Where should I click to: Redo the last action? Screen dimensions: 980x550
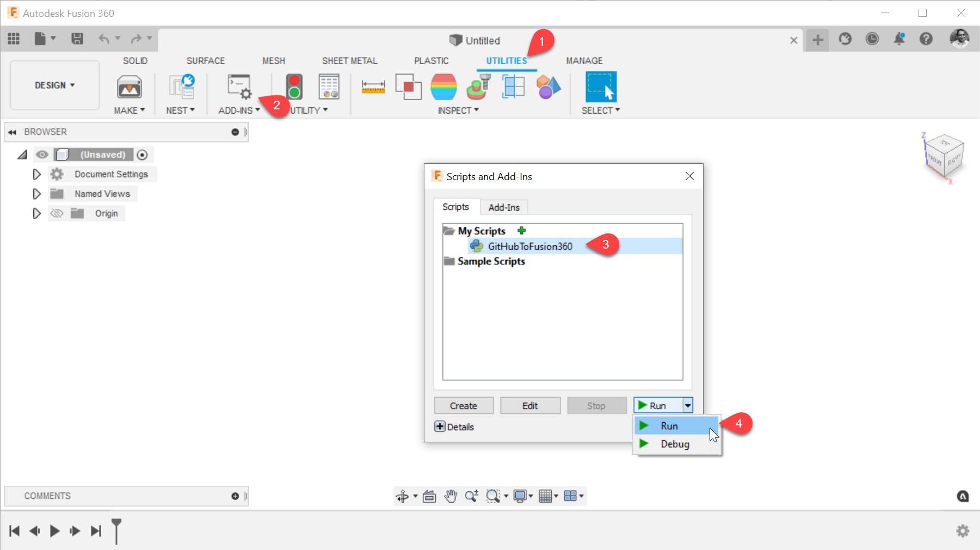pyautogui.click(x=136, y=39)
